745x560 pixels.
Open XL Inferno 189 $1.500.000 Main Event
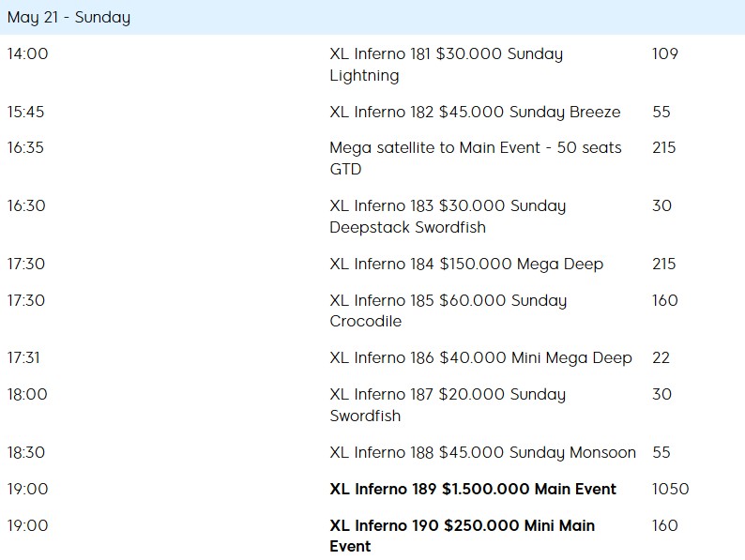point(473,489)
